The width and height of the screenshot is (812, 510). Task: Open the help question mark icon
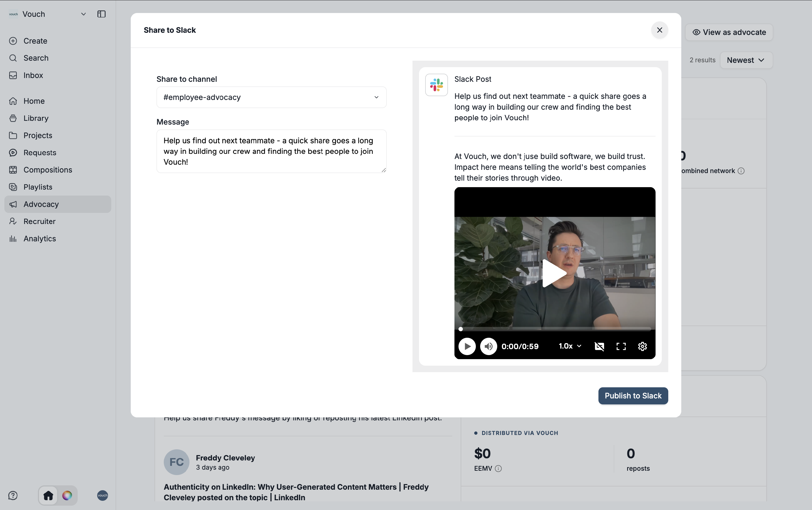click(13, 495)
